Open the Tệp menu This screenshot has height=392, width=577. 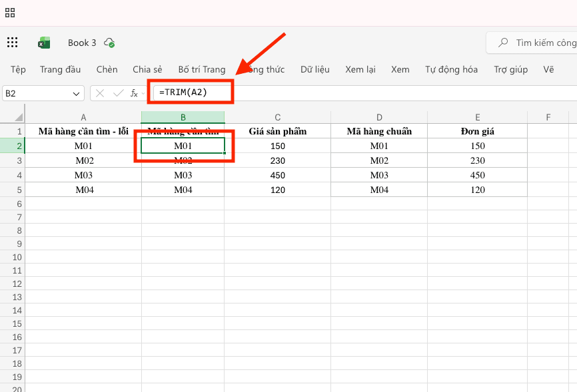18,69
